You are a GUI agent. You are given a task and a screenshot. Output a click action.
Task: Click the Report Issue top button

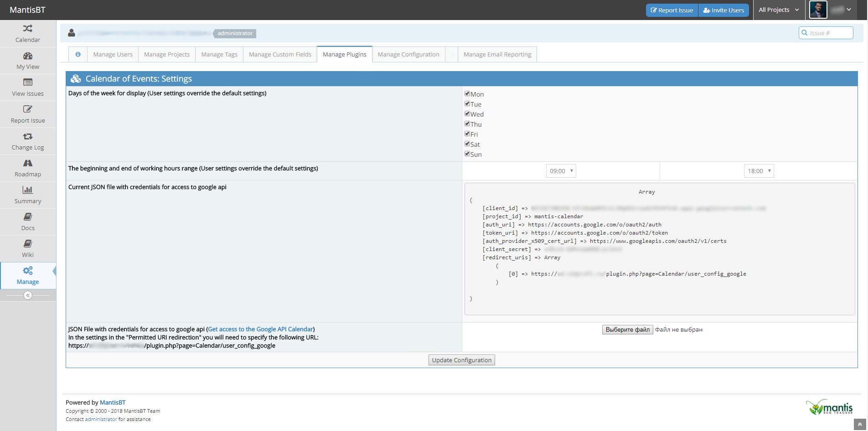[x=672, y=10]
